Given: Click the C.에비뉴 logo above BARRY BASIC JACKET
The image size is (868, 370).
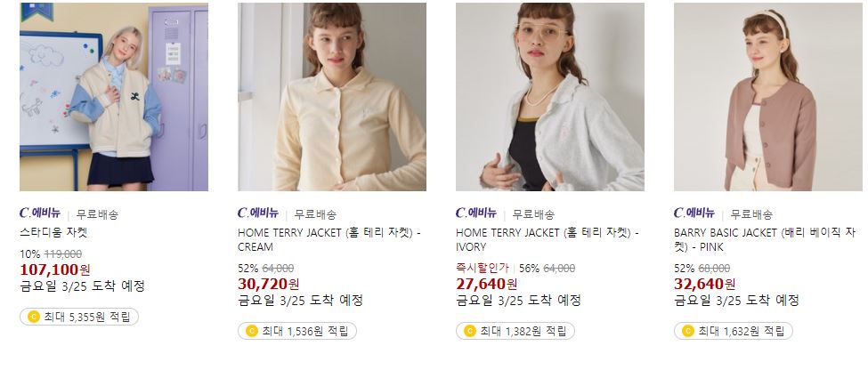Looking at the screenshot, I should [694, 213].
